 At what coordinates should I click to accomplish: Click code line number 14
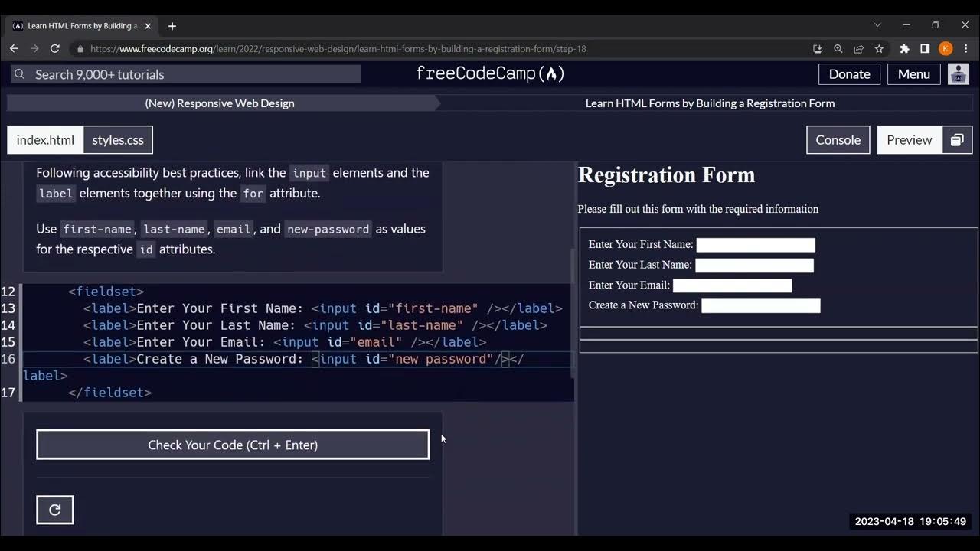[x=8, y=325]
